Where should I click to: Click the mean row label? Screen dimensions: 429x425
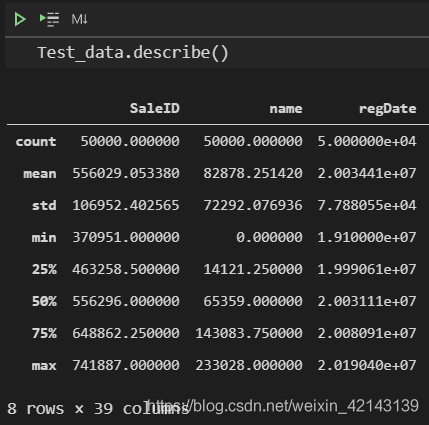pos(40,174)
